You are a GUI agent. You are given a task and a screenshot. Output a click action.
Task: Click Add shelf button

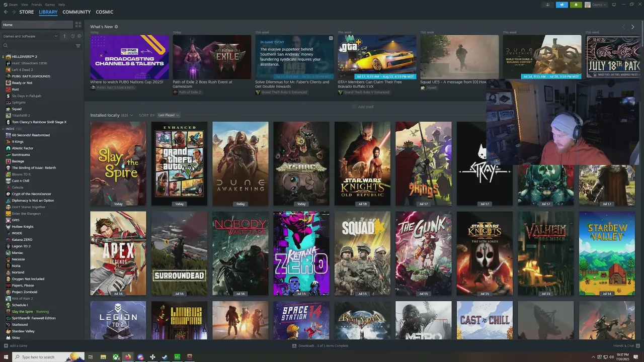(x=363, y=107)
